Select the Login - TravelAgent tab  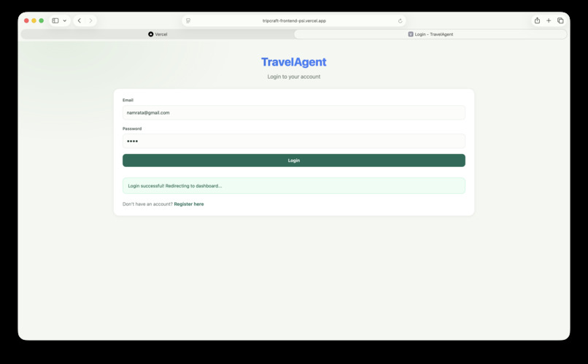point(430,34)
